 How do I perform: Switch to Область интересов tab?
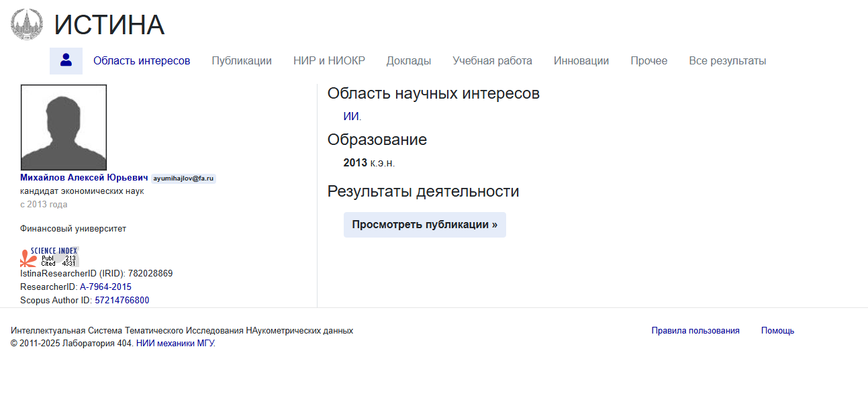coord(142,61)
